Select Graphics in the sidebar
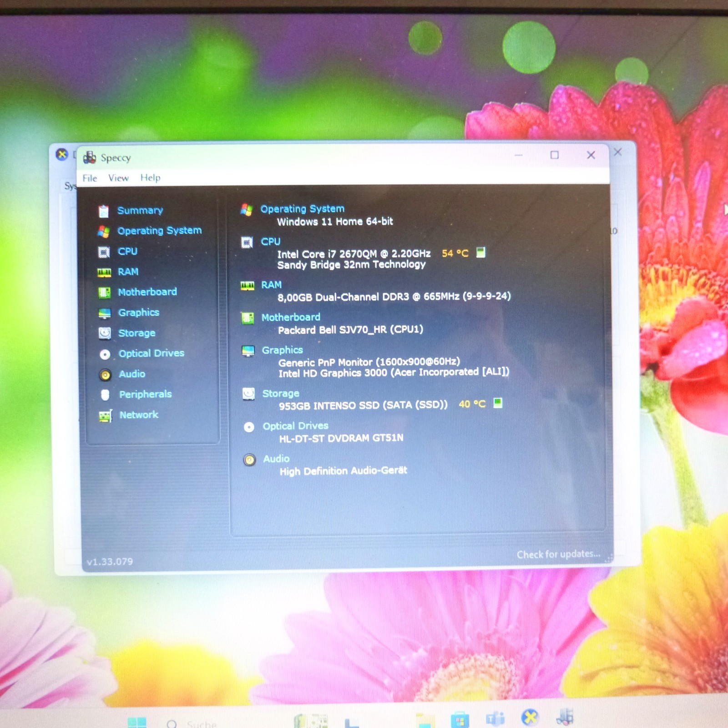 pyautogui.click(x=139, y=313)
